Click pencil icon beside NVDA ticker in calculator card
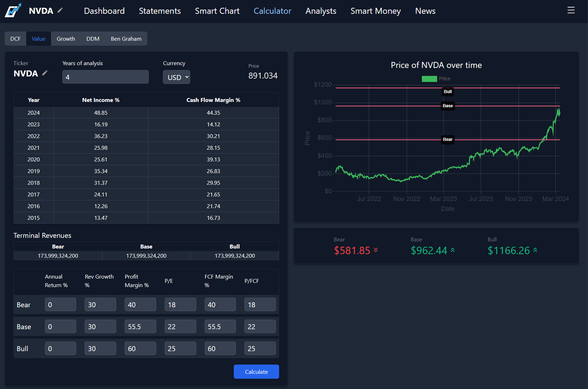Screen dimensions: 588x389 [x=45, y=73]
